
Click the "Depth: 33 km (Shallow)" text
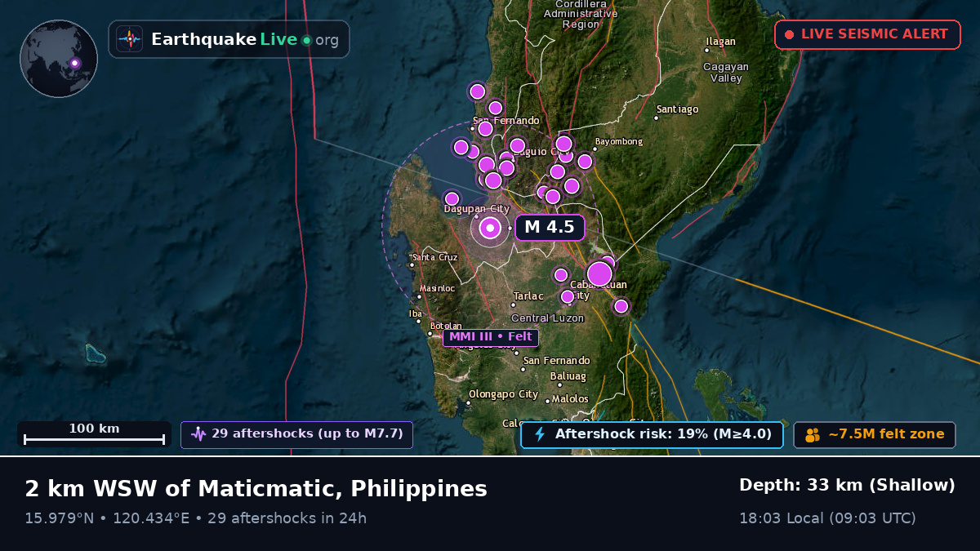pyautogui.click(x=847, y=485)
